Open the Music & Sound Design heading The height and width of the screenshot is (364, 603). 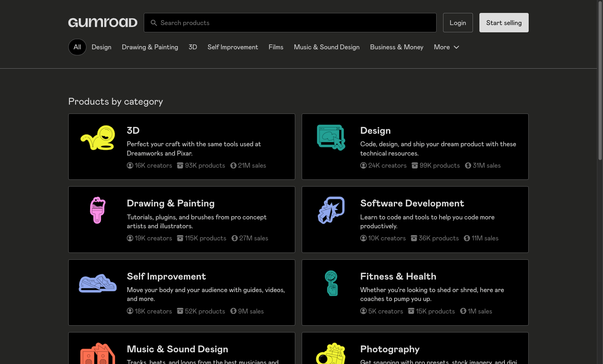pos(177,349)
